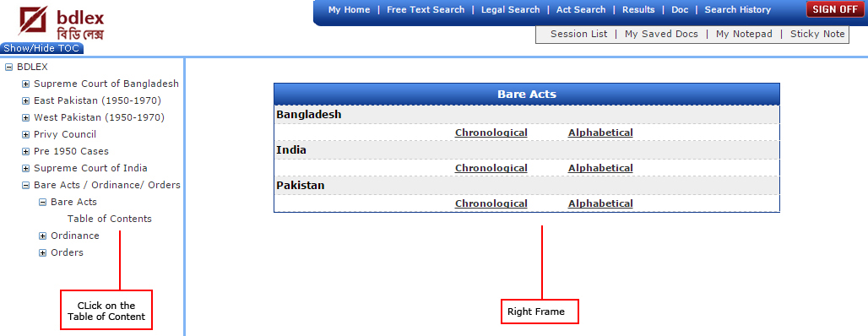Screen dimensions: 868x336
Task: Expand West Pakistan (1950-1970) plus icon
Action: click(25, 118)
